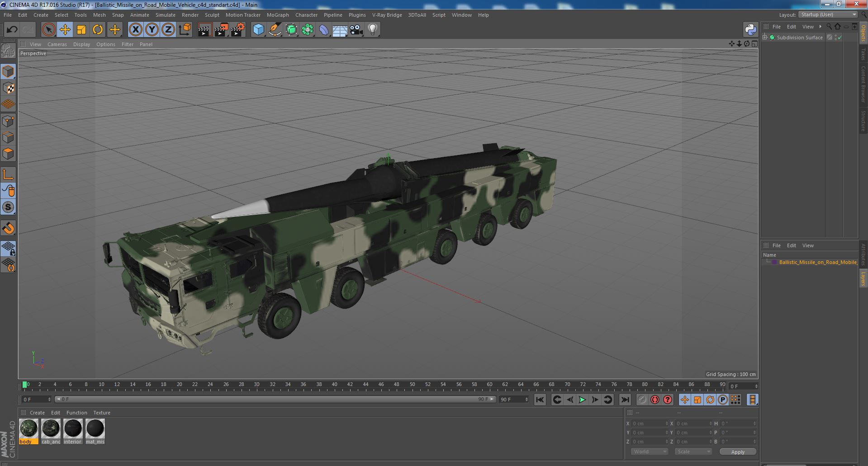Switch to Texture mode icon
868x466 pixels.
8,88
